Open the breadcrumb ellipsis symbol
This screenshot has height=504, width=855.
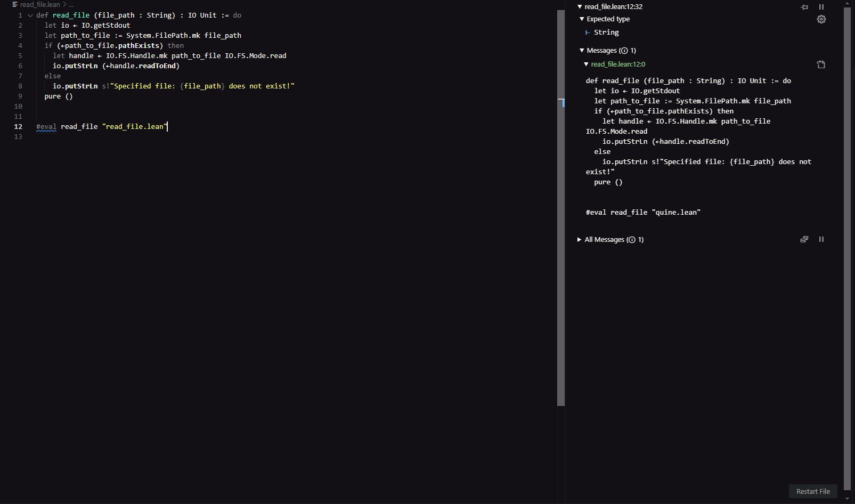(x=71, y=4)
